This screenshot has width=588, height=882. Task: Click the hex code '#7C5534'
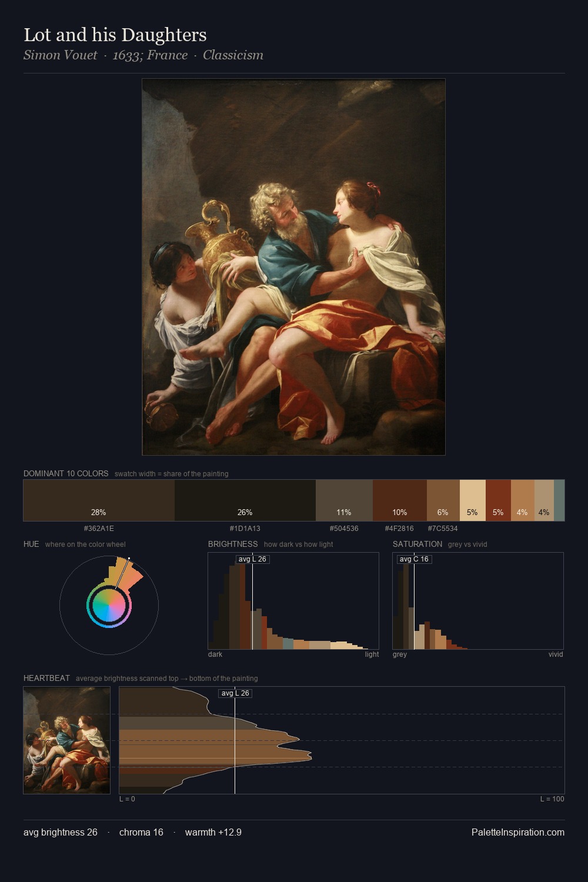[443, 529]
